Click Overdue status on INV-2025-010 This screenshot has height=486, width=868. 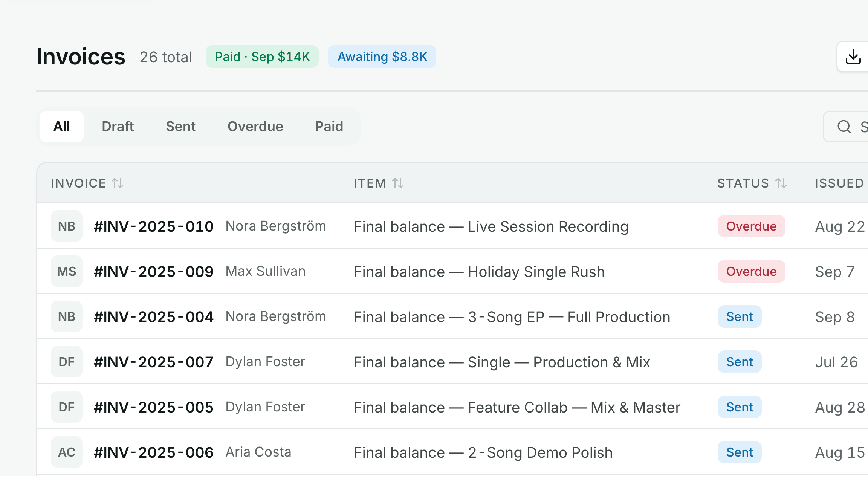click(751, 226)
